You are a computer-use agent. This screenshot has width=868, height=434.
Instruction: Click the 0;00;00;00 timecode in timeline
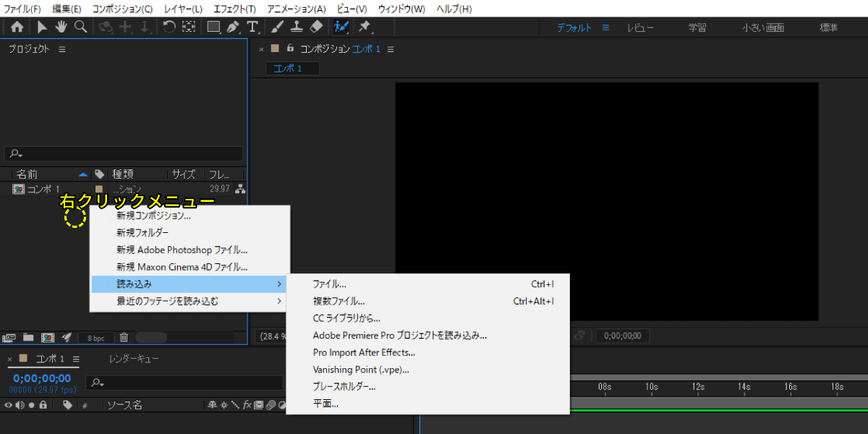[42, 378]
